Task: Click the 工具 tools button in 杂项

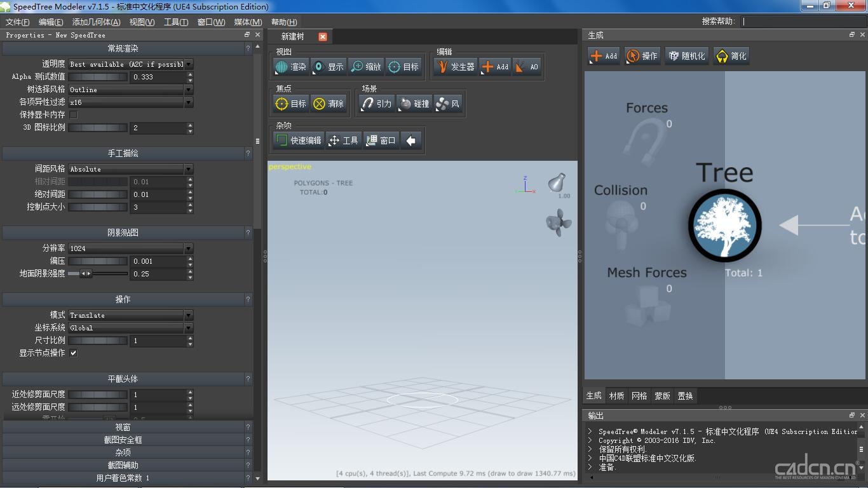Action: pyautogui.click(x=343, y=140)
